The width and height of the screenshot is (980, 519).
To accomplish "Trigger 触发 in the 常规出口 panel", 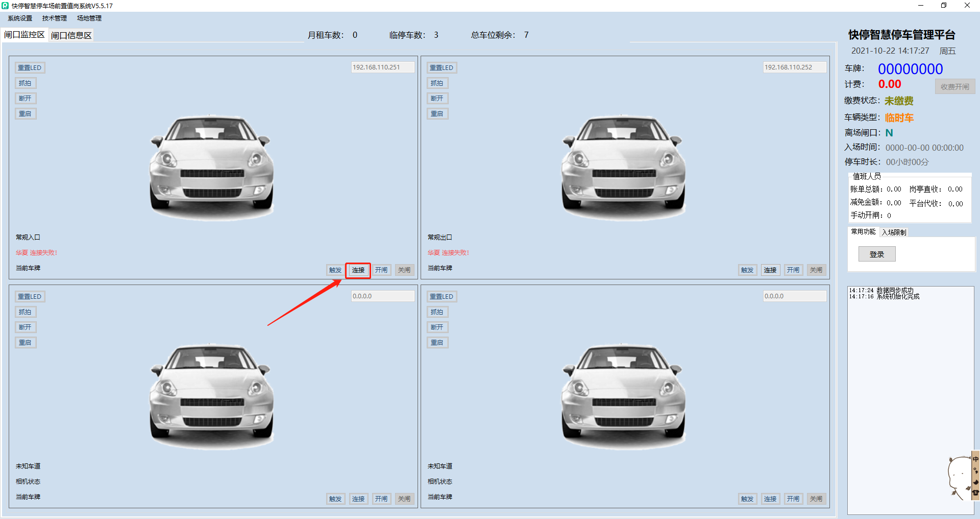I will 747,270.
